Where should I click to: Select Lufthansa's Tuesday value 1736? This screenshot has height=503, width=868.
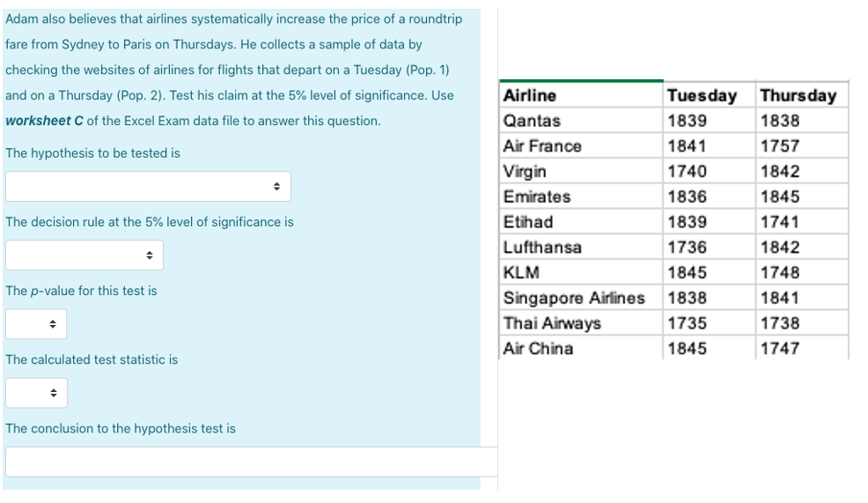click(x=710, y=247)
